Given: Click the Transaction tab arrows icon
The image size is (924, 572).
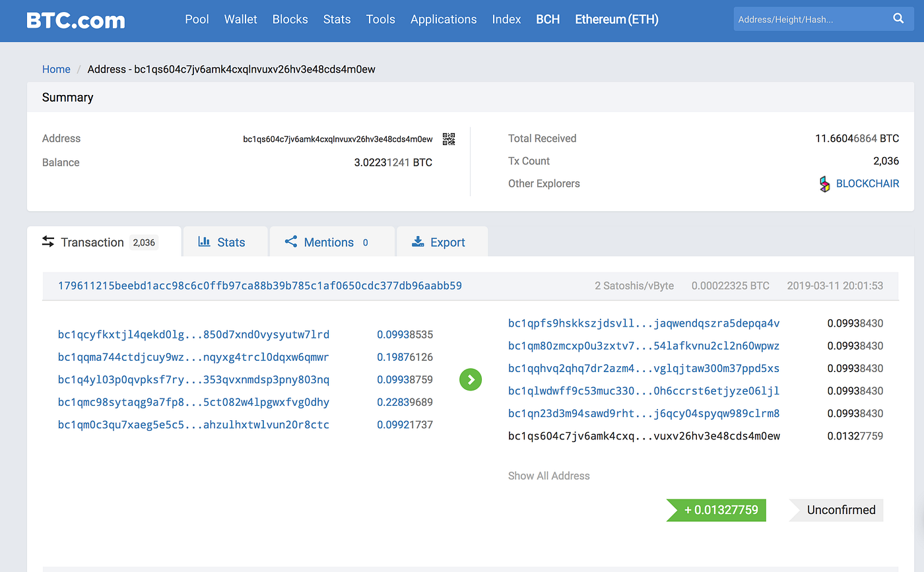Looking at the screenshot, I should tap(48, 241).
